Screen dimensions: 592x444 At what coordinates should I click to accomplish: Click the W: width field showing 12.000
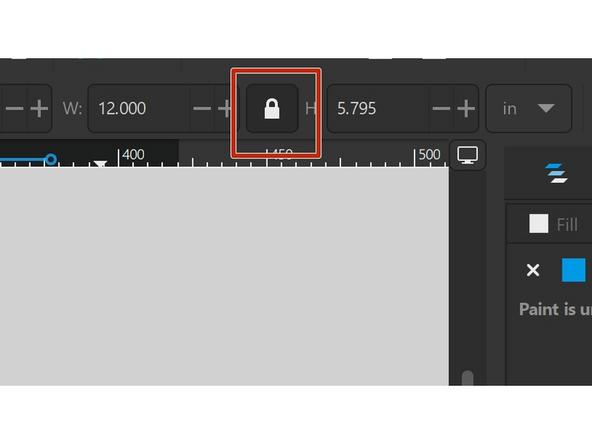(139, 108)
